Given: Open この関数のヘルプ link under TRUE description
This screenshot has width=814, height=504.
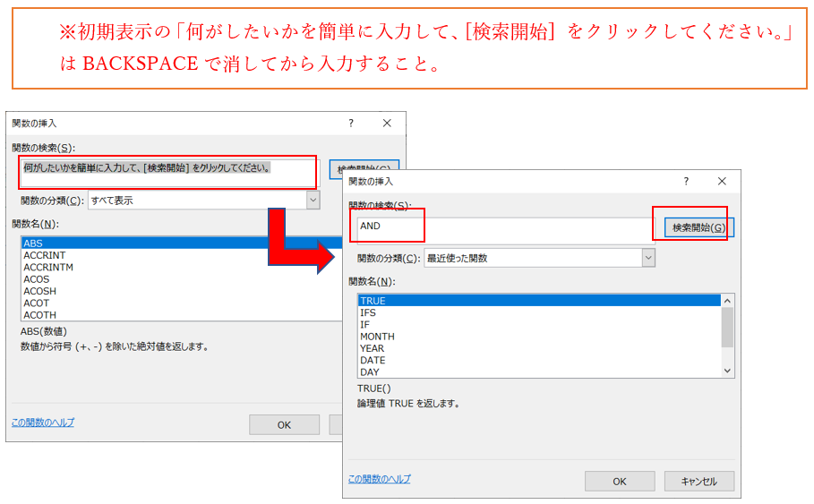Looking at the screenshot, I should [x=379, y=479].
